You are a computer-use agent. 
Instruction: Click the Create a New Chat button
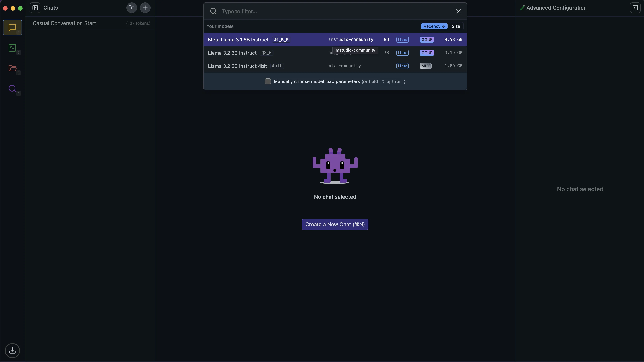point(335,224)
